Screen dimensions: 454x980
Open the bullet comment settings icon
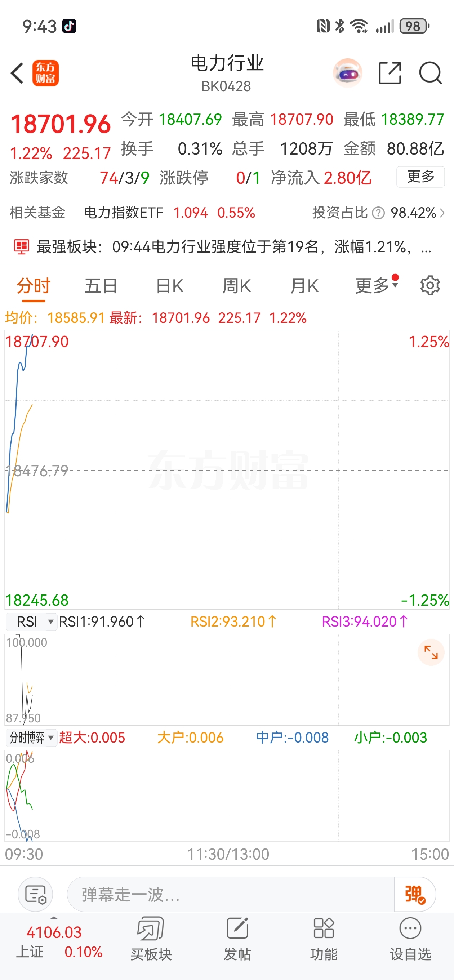click(35, 894)
